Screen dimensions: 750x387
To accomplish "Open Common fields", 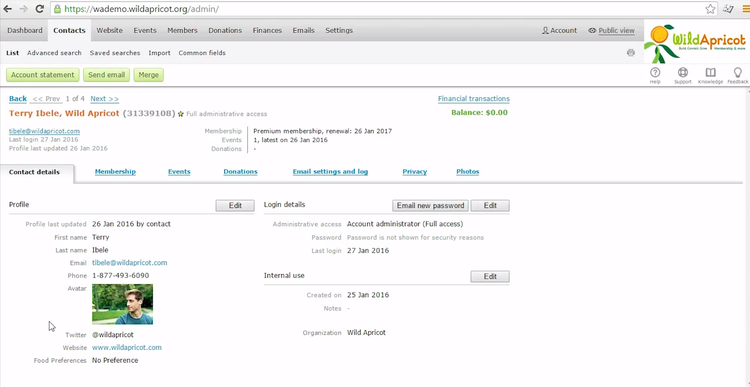I will [202, 53].
